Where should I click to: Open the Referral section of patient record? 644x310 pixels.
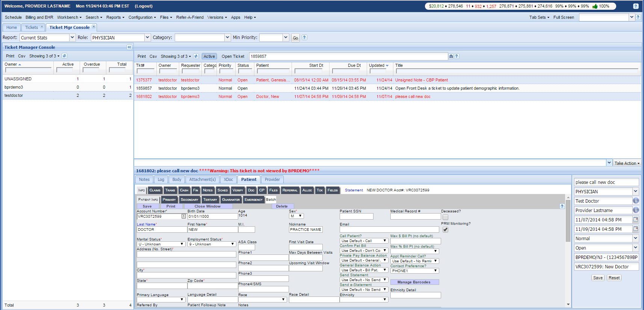point(290,190)
